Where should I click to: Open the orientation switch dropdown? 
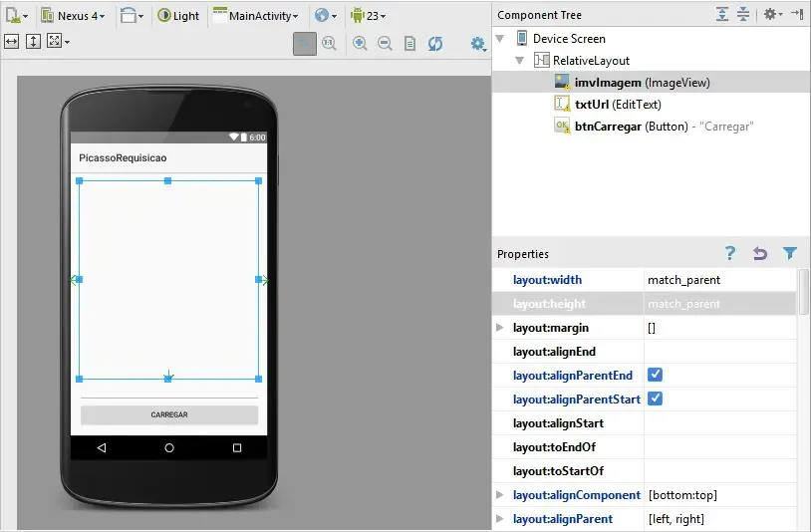(x=132, y=16)
